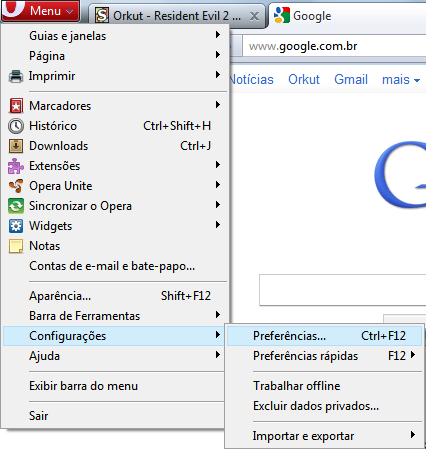The image size is (426, 449).
Task: Expand the Widgets submenu arrow
Action: tap(218, 224)
